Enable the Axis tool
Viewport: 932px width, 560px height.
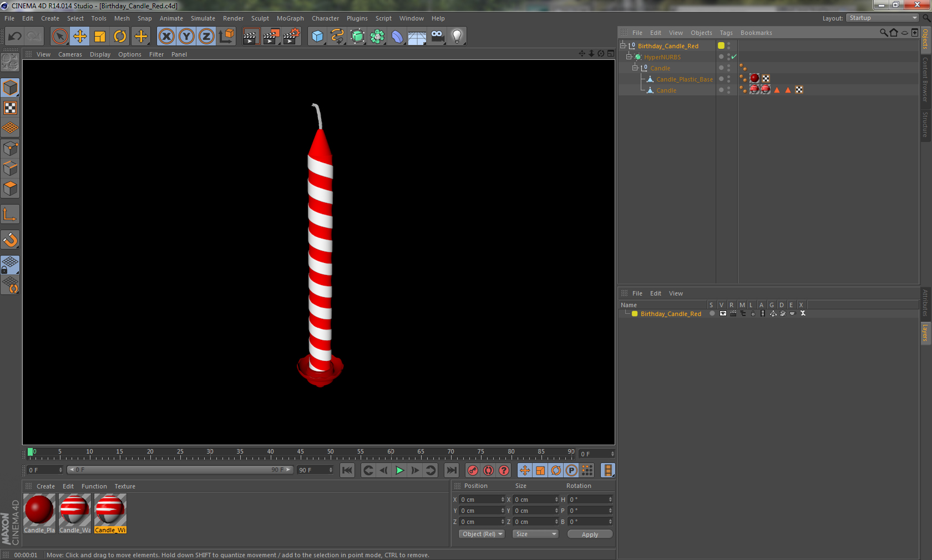[x=10, y=215]
